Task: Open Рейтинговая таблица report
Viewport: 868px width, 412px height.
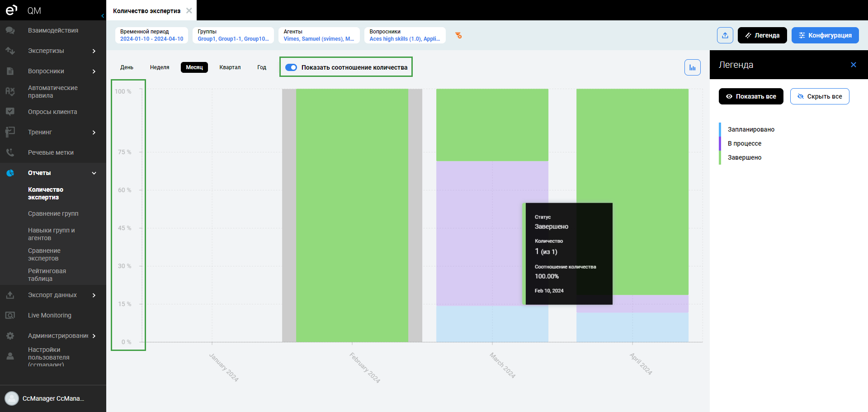Action: (x=47, y=275)
